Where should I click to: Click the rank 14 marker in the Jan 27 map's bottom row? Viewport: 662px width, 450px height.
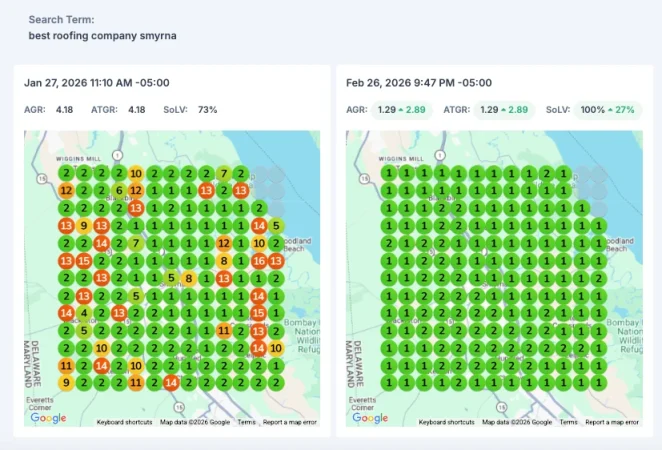pos(171,382)
